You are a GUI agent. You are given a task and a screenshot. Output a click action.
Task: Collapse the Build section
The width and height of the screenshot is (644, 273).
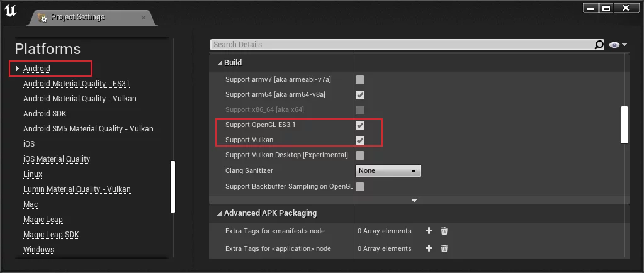[219, 63]
